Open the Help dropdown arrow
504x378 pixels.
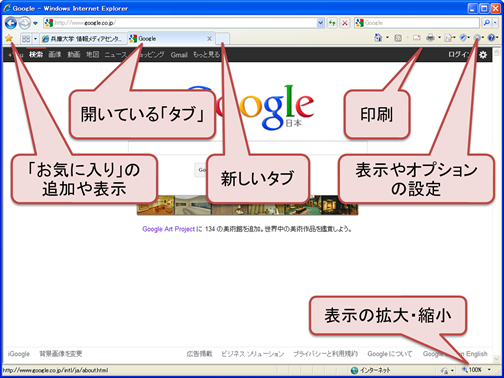pyautogui.click(x=498, y=38)
